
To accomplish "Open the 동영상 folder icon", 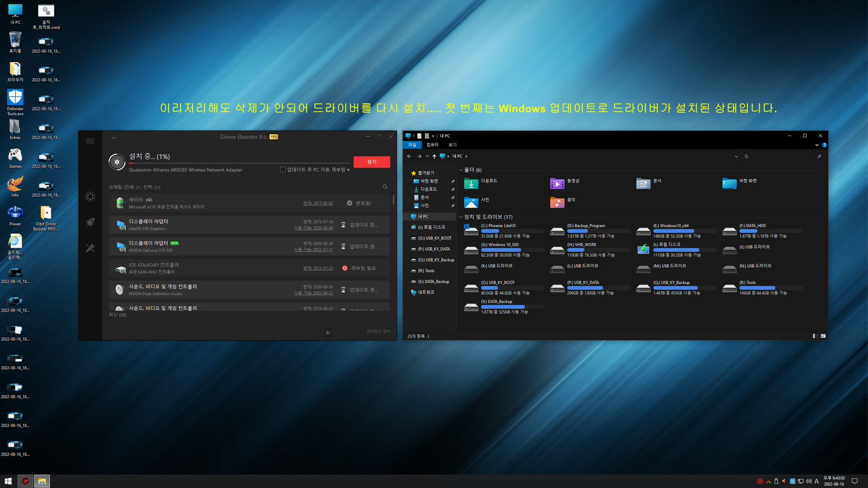I will point(557,183).
